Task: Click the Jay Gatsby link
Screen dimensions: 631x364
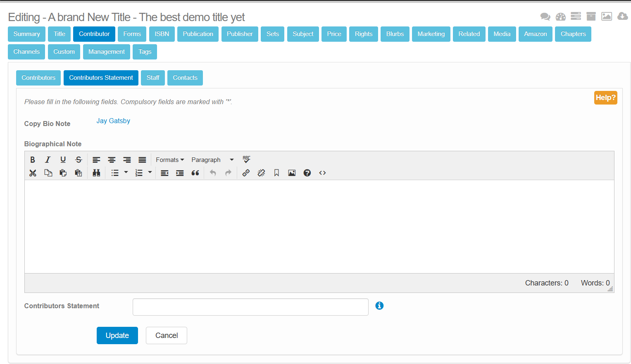Action: pyautogui.click(x=113, y=121)
